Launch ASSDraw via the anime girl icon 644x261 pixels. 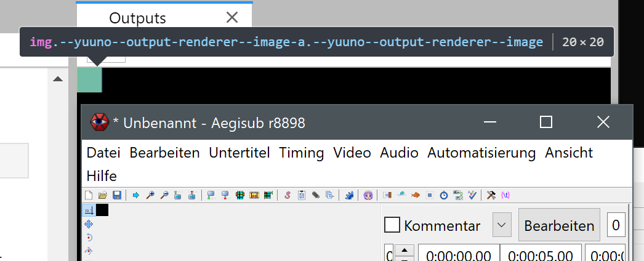pyautogui.click(x=368, y=195)
